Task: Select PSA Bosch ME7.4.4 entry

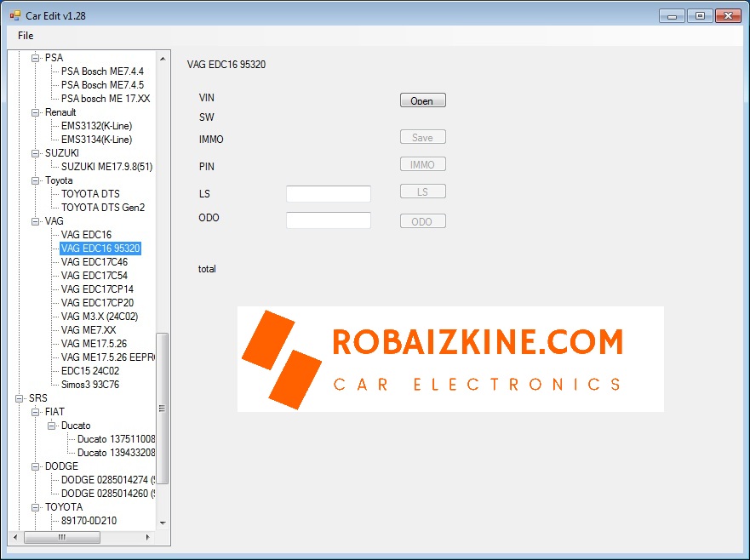Action: pos(102,71)
